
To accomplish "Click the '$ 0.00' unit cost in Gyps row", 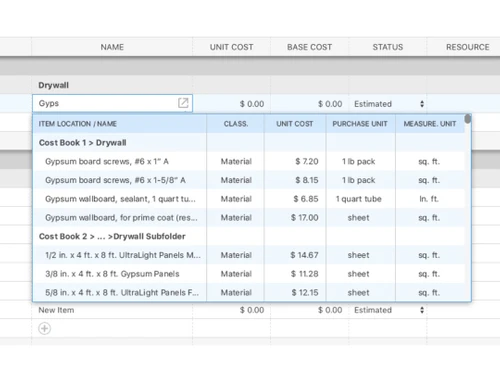I will [252, 104].
